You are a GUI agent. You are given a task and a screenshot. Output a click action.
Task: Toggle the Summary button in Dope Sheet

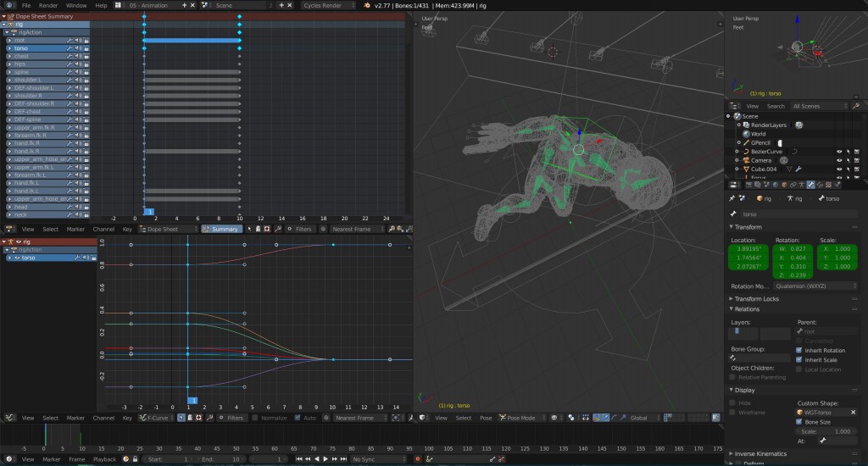tap(220, 229)
